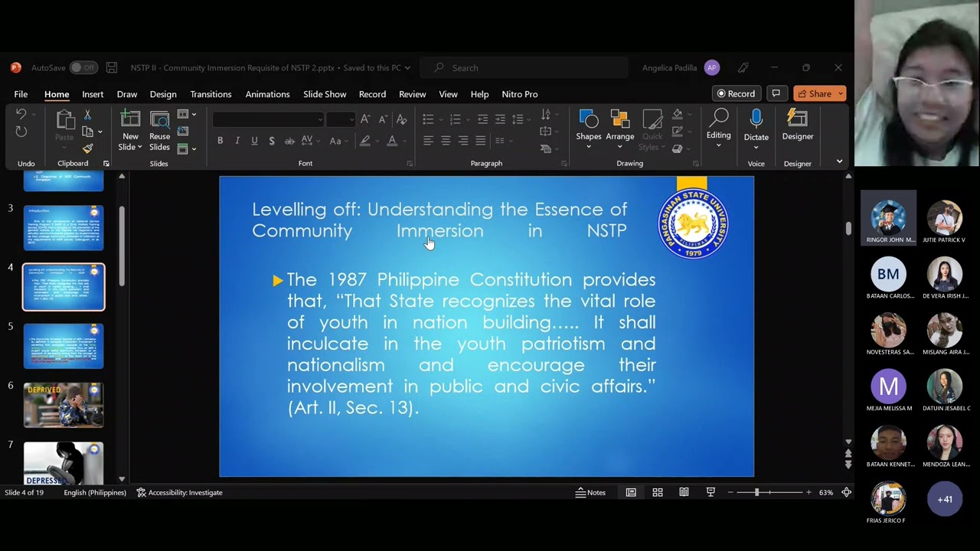This screenshot has width=980, height=551.
Task: Expand the Slide Layout dropdown
Action: (186, 115)
